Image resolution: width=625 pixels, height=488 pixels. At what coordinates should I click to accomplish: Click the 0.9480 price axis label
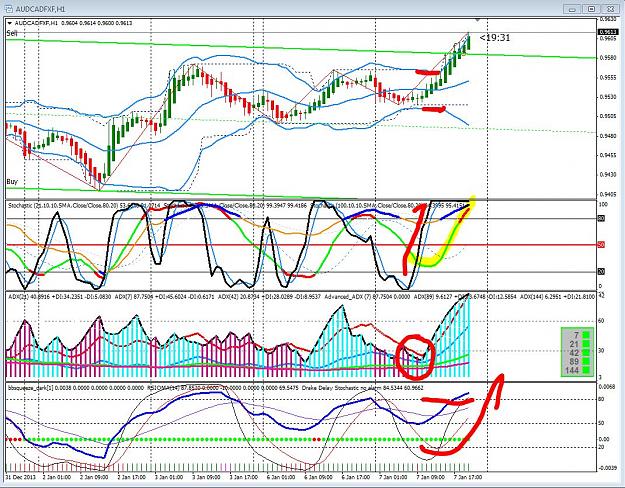point(607,136)
